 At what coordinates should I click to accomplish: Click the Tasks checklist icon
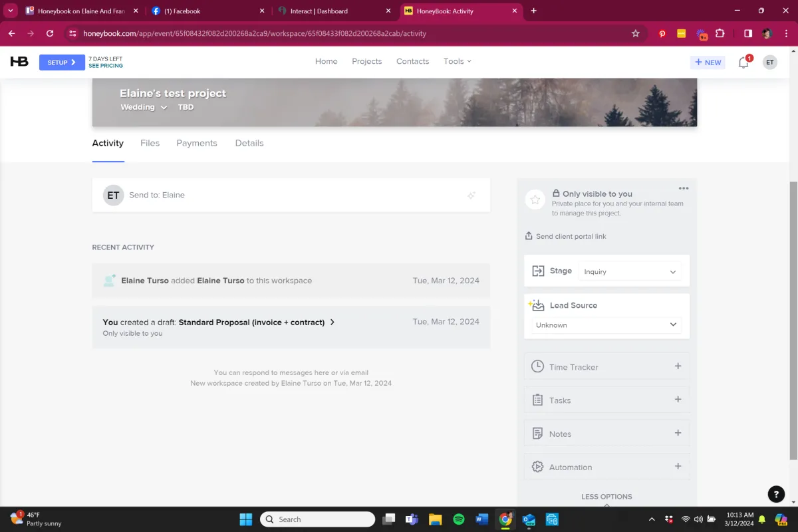(x=537, y=400)
